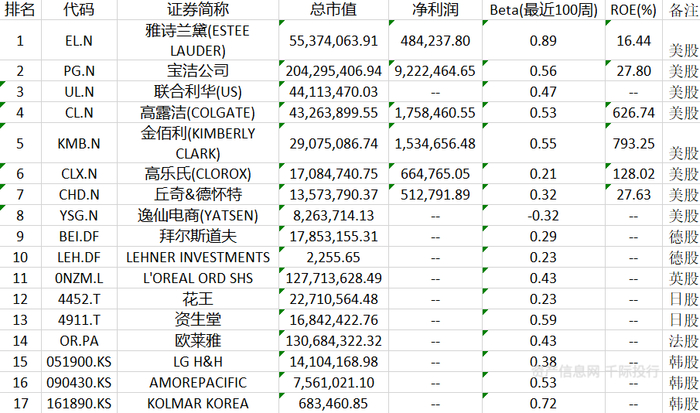
Task: Click the CHD.N code cell
Action: click(79, 195)
